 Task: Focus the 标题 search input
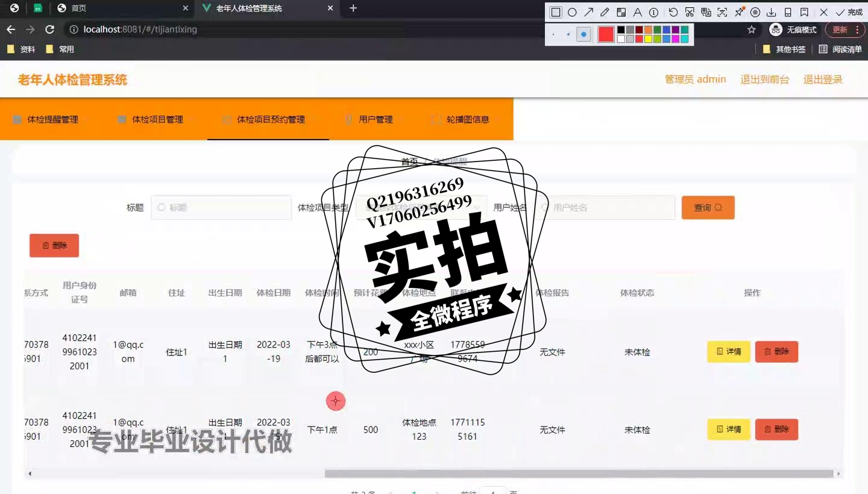(x=221, y=207)
